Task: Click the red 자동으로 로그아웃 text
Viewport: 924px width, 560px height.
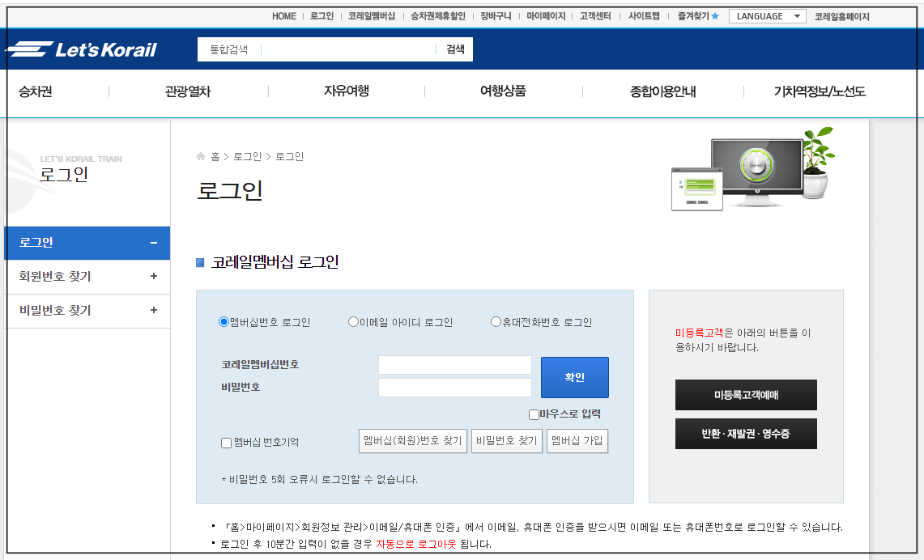Action: pyautogui.click(x=416, y=544)
